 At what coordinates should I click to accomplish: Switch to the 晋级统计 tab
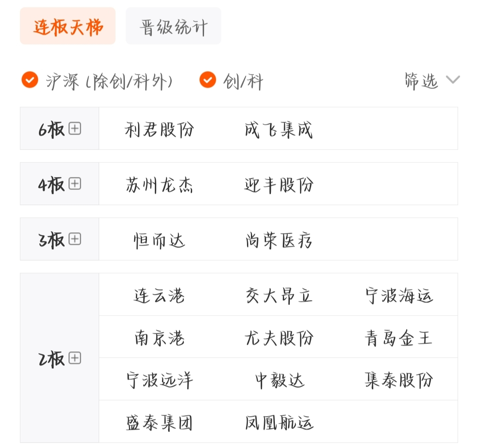pos(173,26)
